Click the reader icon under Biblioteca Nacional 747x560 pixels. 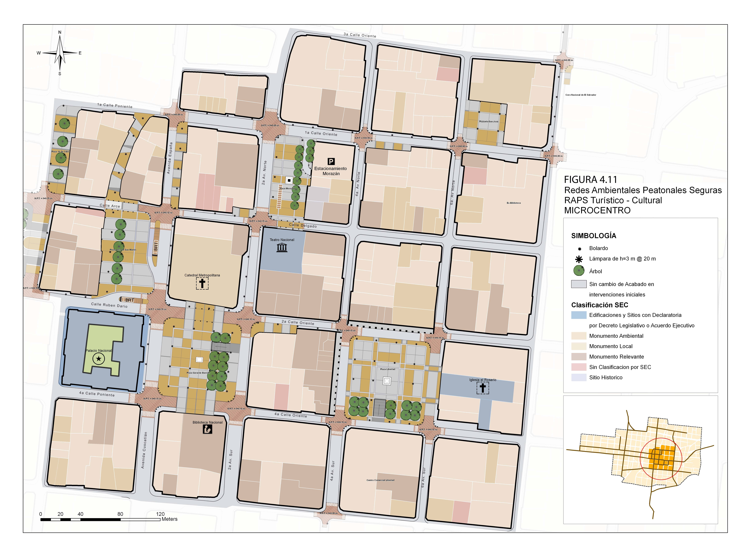[x=207, y=429]
